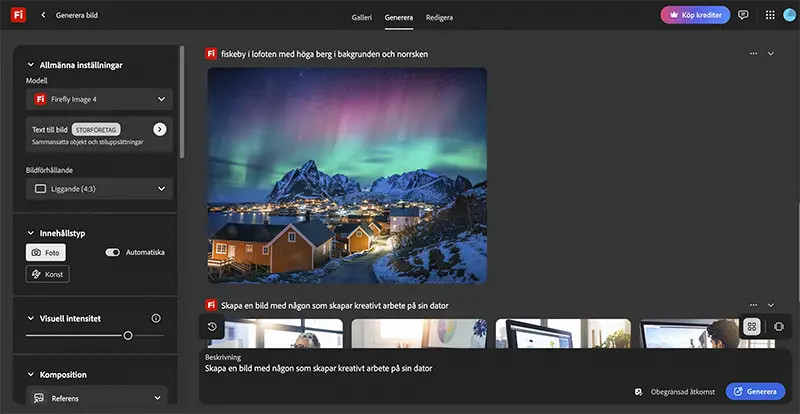Viewport: 800px width, 414px height.
Task: Open the third thumbnail with monitor and plant
Action: pyautogui.click(x=563, y=333)
